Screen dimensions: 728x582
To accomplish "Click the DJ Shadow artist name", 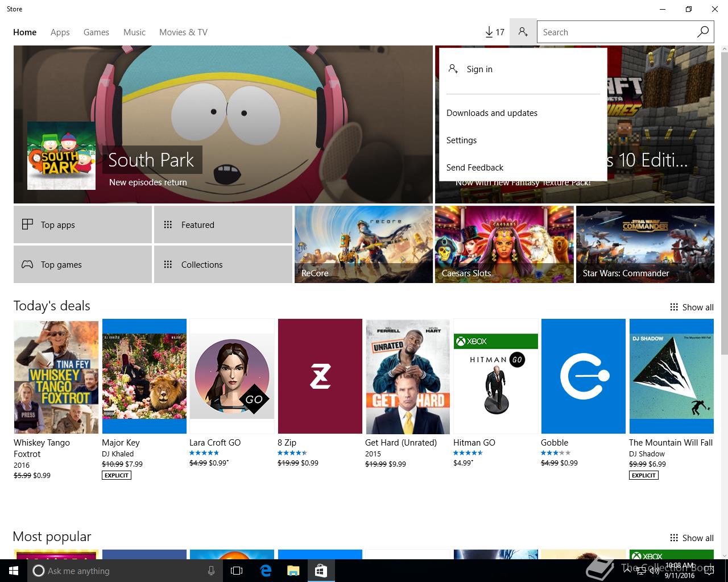I will pyautogui.click(x=647, y=454).
